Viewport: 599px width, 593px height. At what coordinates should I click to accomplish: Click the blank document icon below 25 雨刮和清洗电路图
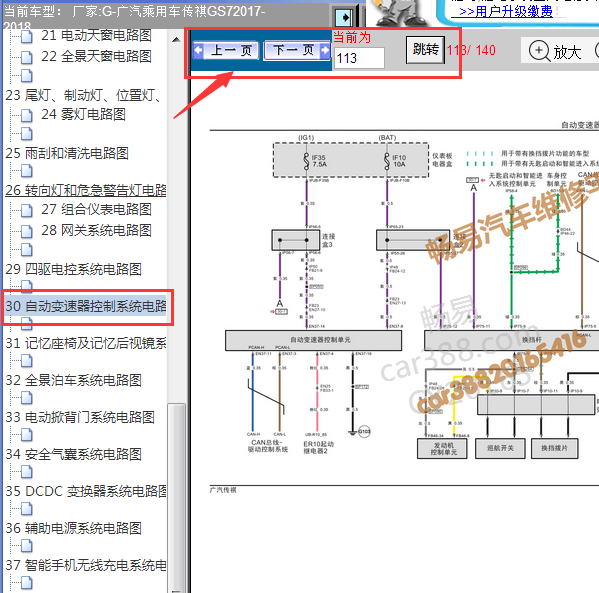click(26, 171)
